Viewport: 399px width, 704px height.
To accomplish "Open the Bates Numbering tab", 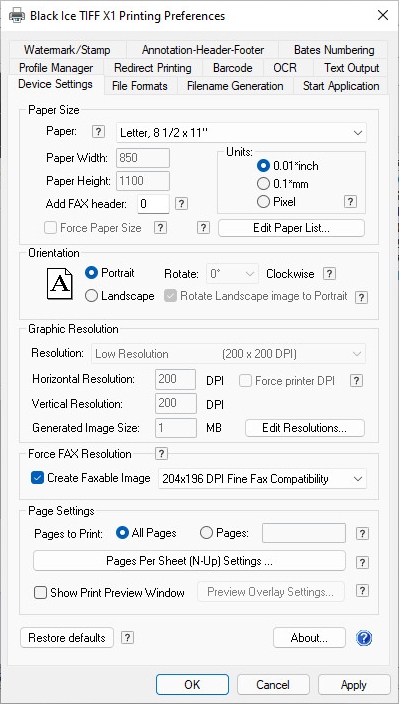I will [x=334, y=50].
